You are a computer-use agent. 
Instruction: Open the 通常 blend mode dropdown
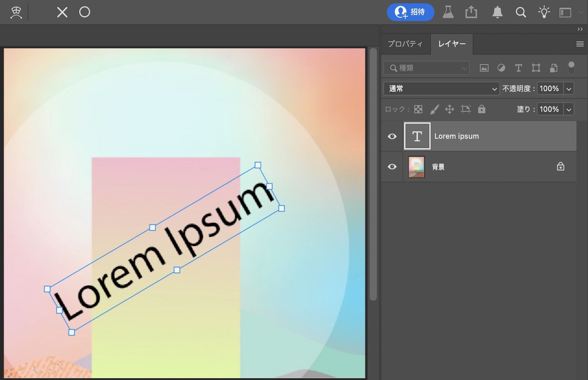pos(441,89)
